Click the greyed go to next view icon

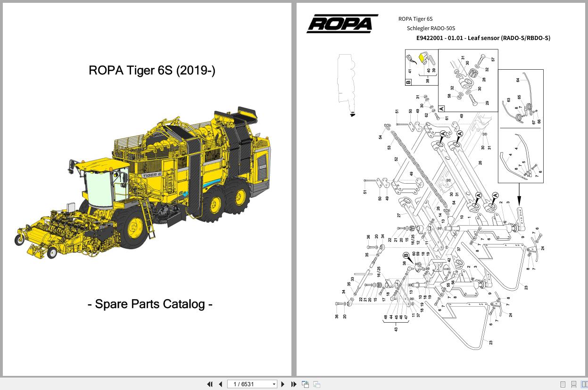tap(317, 384)
